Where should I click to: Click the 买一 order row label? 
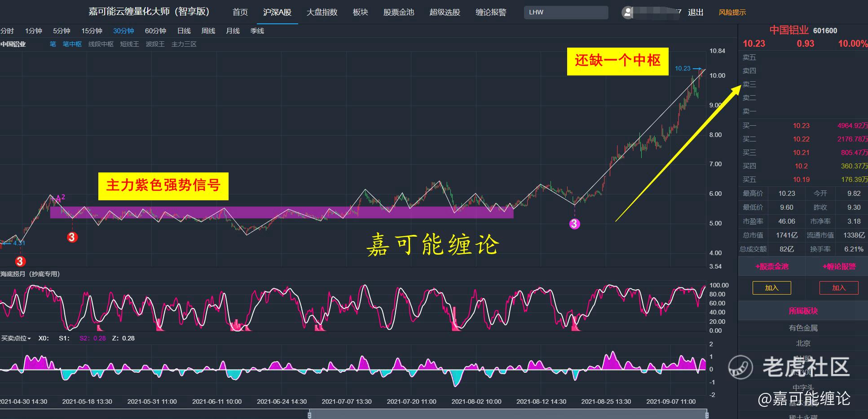tap(749, 126)
